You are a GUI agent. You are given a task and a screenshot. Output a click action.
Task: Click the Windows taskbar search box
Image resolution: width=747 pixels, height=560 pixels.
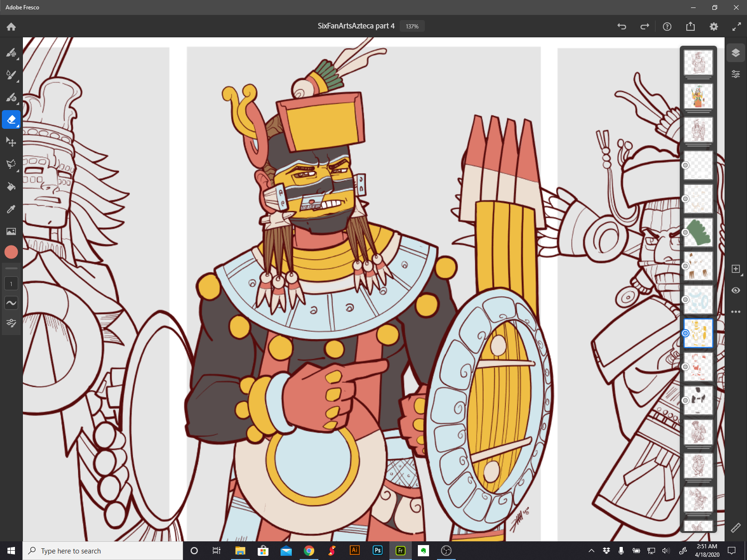pos(103,551)
